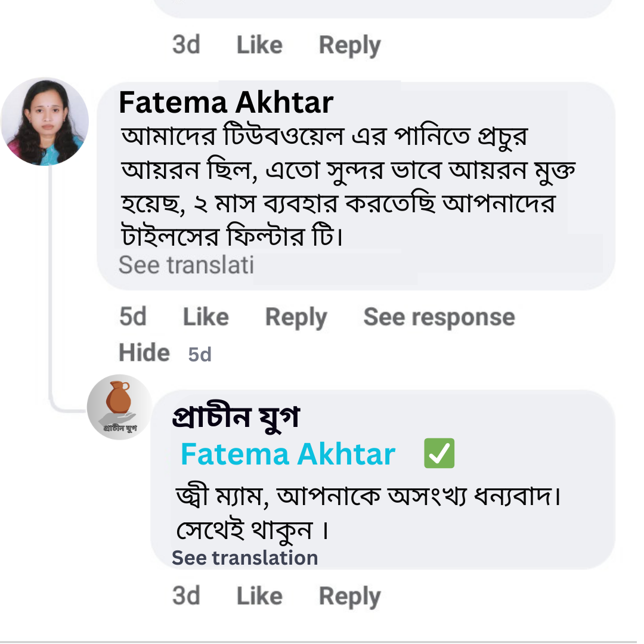
Task: Like the topmost comment
Action: point(259,45)
